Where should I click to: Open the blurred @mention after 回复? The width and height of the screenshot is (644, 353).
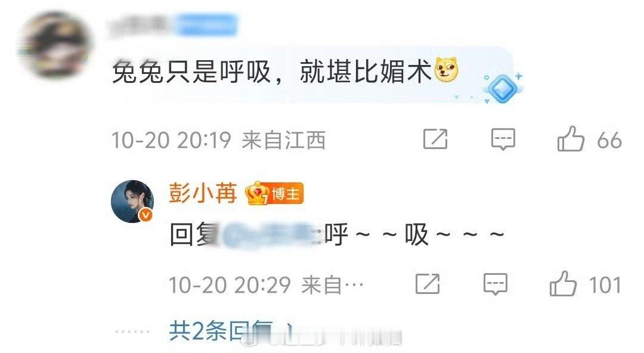coord(270,236)
